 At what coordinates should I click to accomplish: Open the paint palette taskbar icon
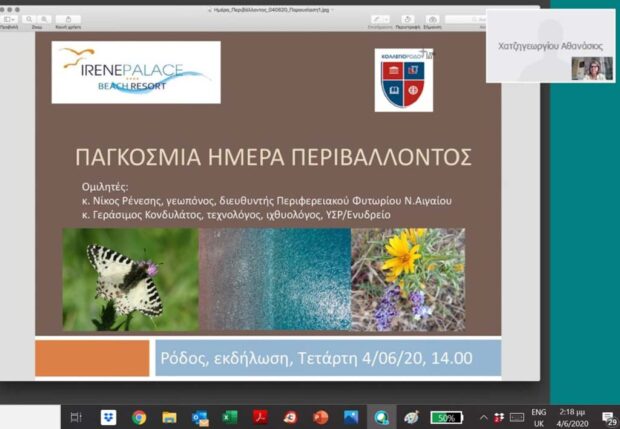411,418
